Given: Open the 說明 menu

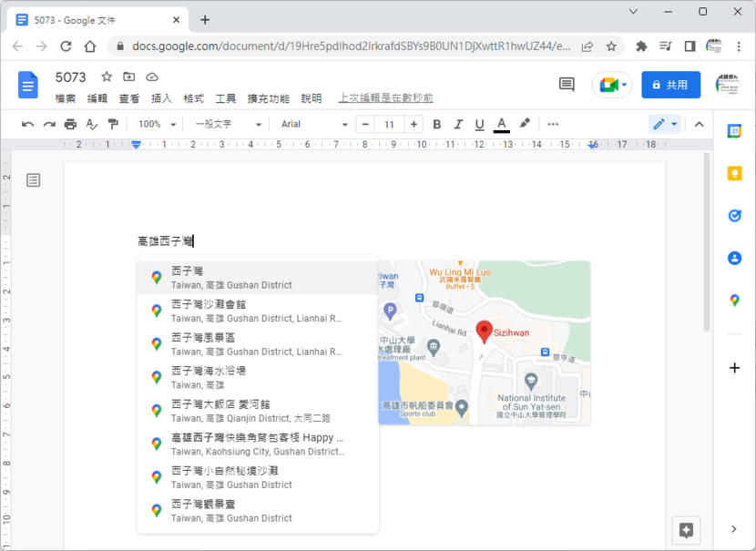Looking at the screenshot, I should click(312, 98).
